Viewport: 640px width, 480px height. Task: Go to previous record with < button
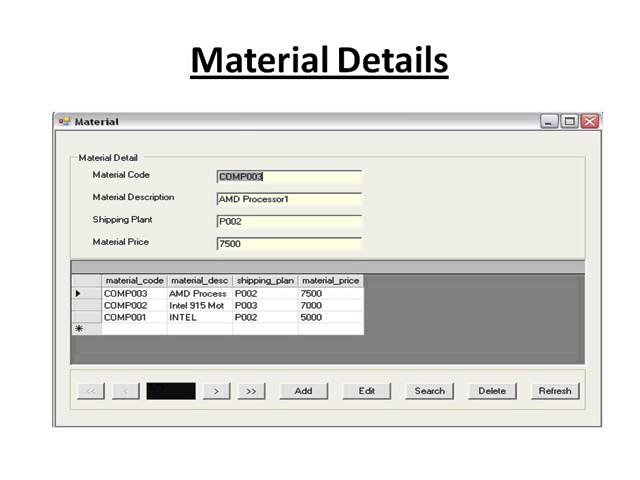126,391
